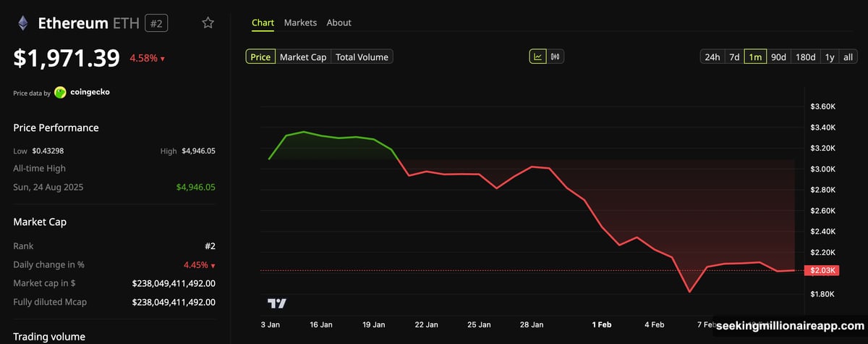Switch to the line chart view icon

pos(538,56)
